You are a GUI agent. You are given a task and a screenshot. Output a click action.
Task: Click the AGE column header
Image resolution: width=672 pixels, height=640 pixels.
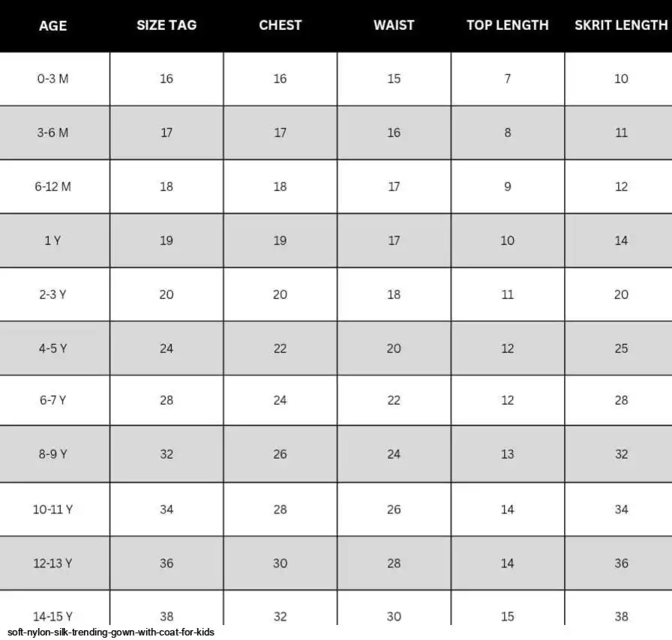(52, 25)
